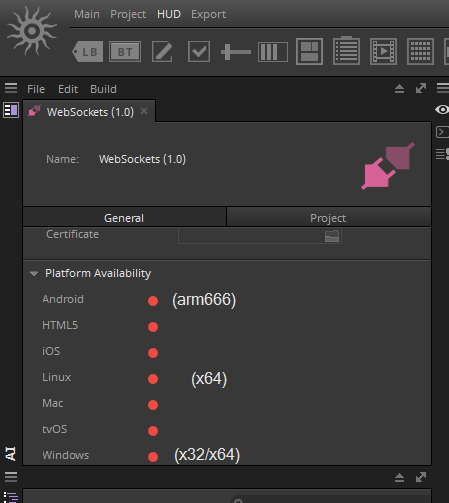Toggle the Android platform availability indicator

(153, 301)
